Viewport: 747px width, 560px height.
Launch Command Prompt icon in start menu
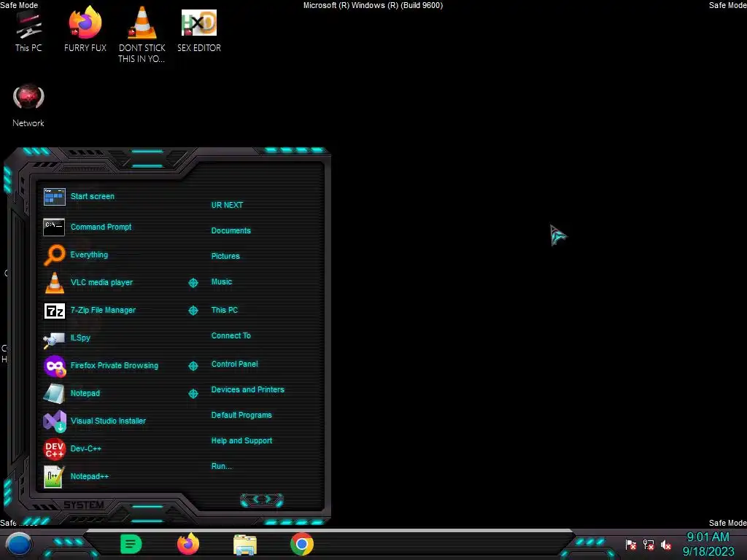(x=54, y=227)
